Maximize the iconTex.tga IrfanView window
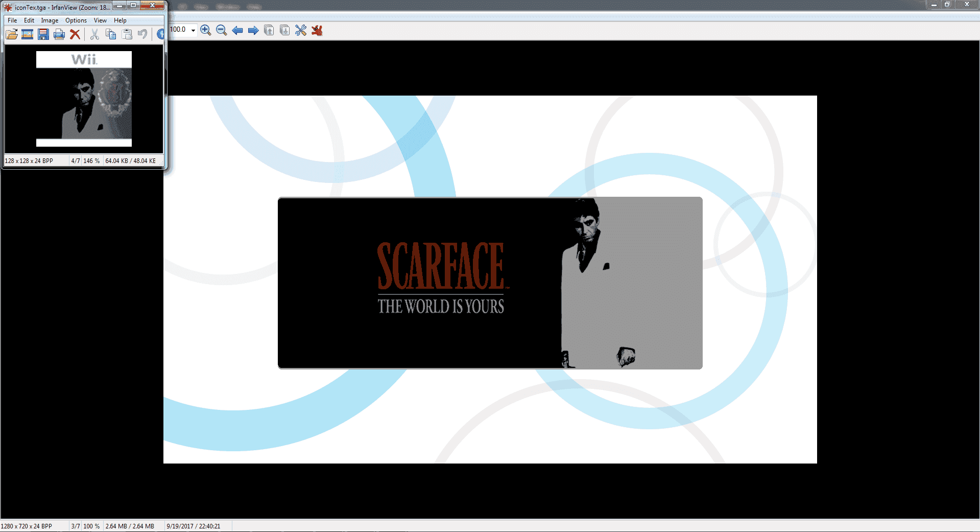Viewport: 980px width, 532px height. pos(133,6)
